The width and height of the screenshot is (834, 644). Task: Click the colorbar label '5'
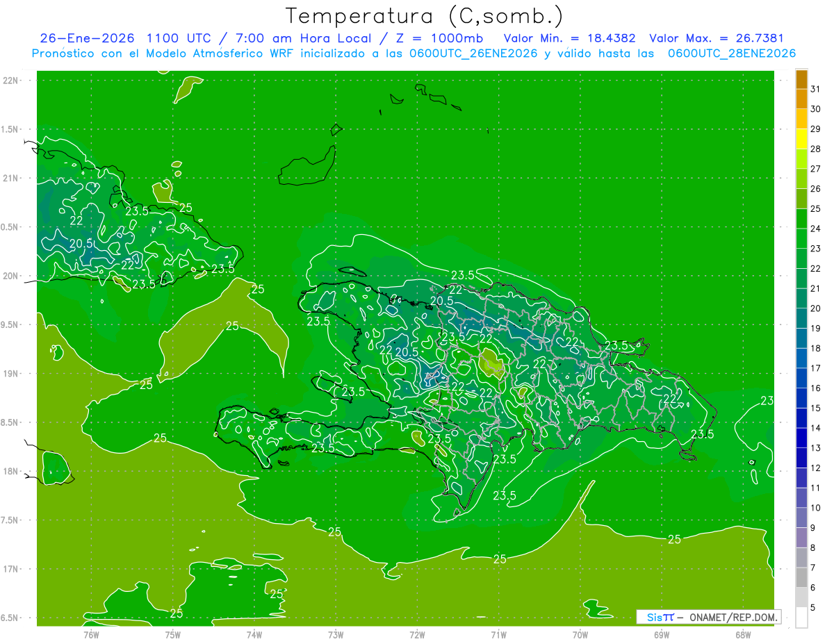click(813, 608)
